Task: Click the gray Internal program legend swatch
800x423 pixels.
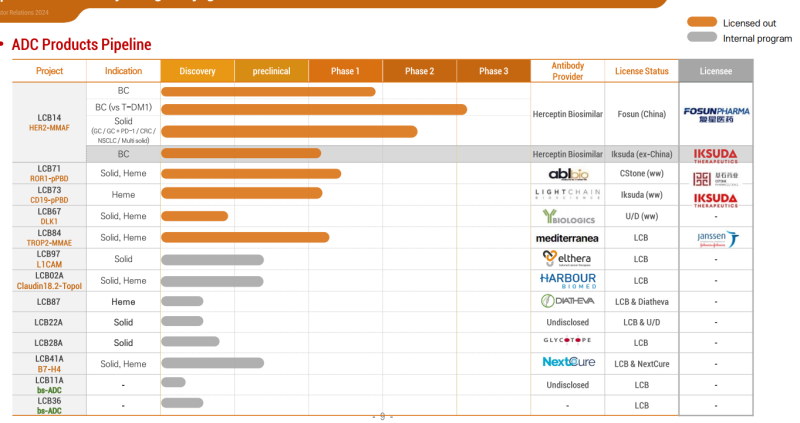Action: tap(702, 37)
